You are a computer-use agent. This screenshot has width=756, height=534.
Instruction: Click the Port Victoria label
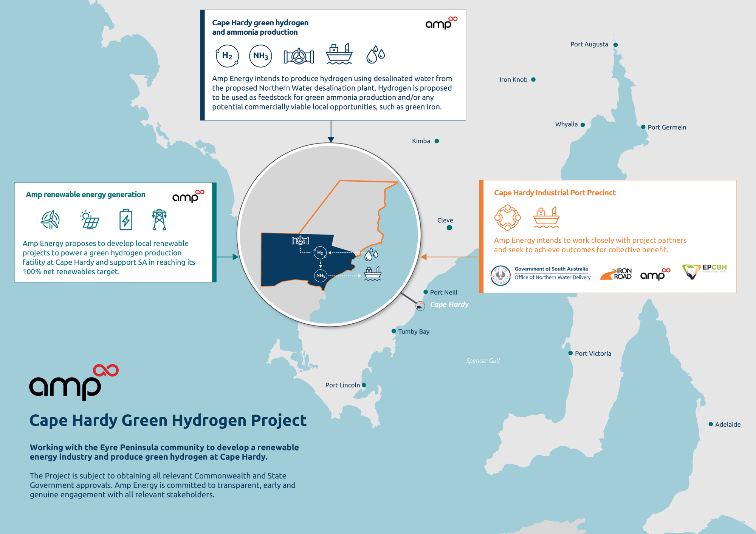593,353
